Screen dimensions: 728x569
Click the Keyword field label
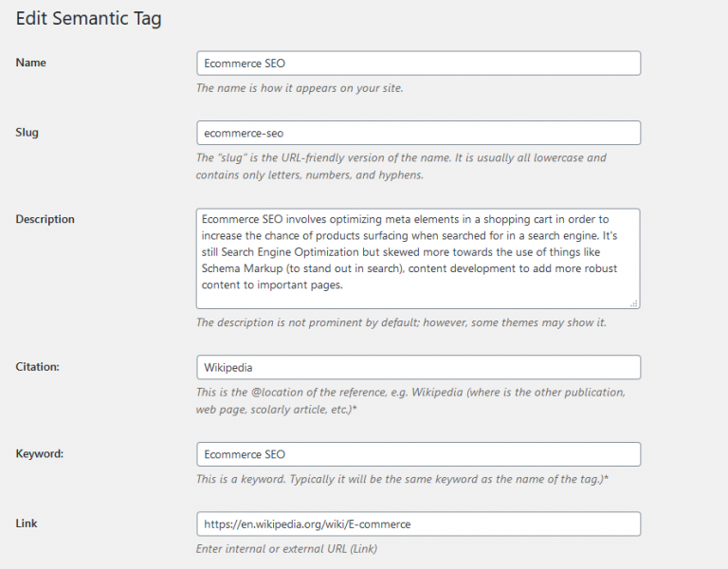(x=40, y=453)
